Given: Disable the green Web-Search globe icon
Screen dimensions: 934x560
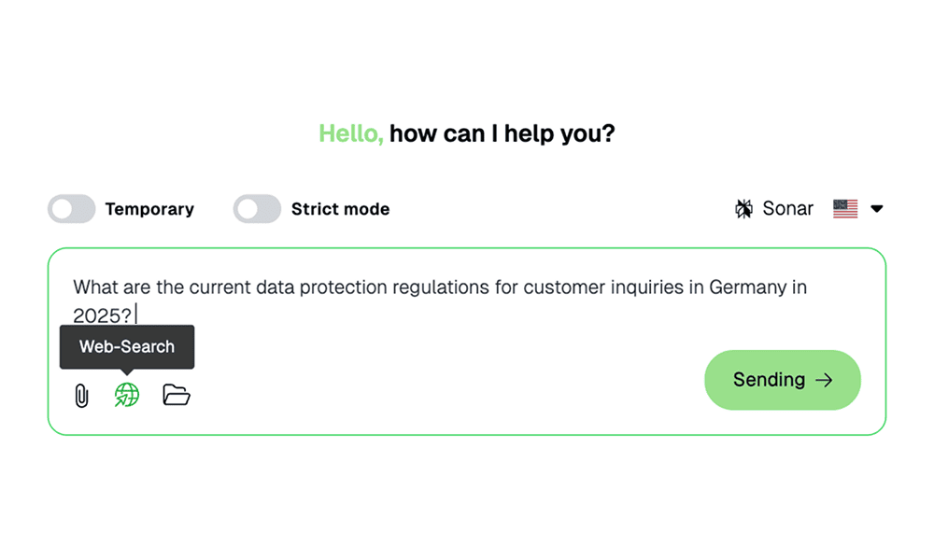Looking at the screenshot, I should (x=126, y=395).
